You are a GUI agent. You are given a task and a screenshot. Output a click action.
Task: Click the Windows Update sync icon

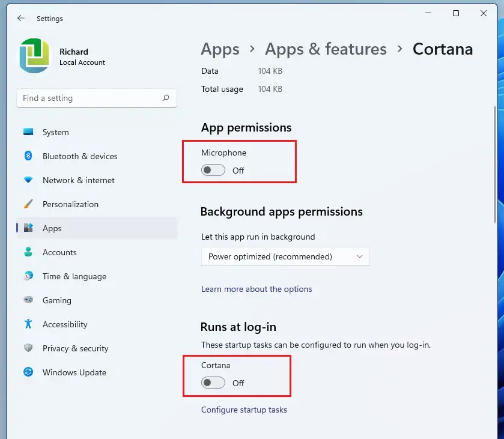[28, 372]
